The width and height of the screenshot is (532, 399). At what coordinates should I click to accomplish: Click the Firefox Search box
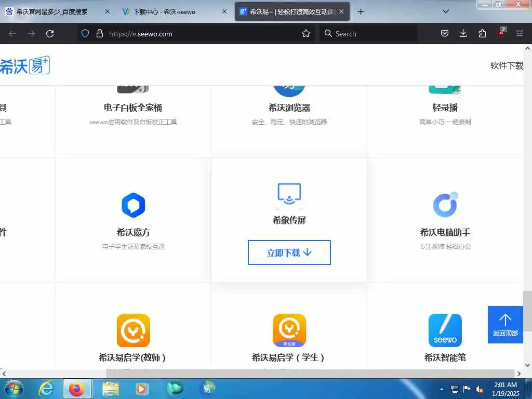click(368, 34)
